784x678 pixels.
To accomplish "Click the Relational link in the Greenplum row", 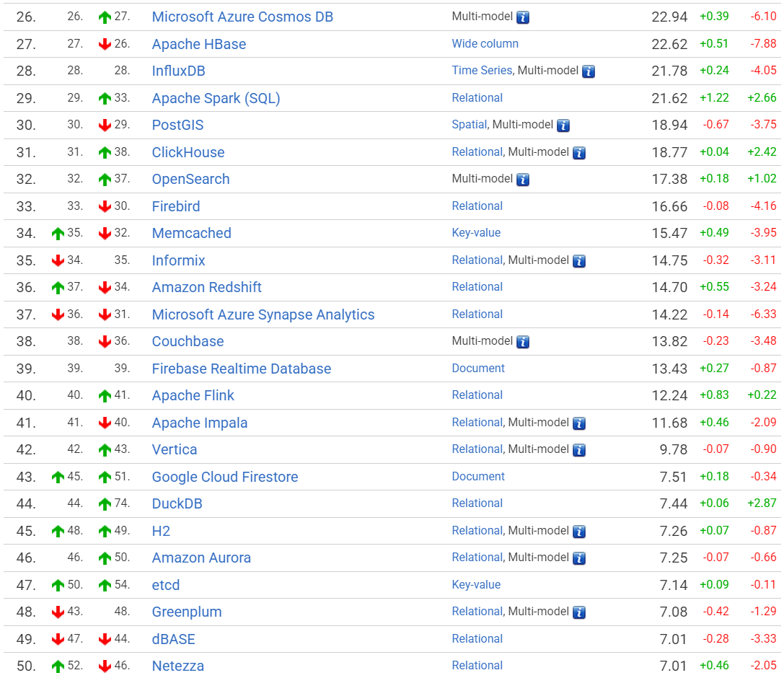I will point(477,612).
